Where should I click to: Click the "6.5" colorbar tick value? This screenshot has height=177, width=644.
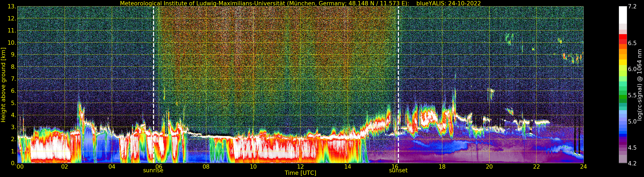(632, 43)
